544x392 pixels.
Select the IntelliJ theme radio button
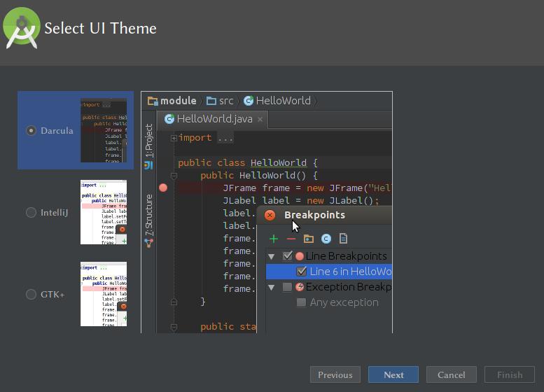point(31,212)
